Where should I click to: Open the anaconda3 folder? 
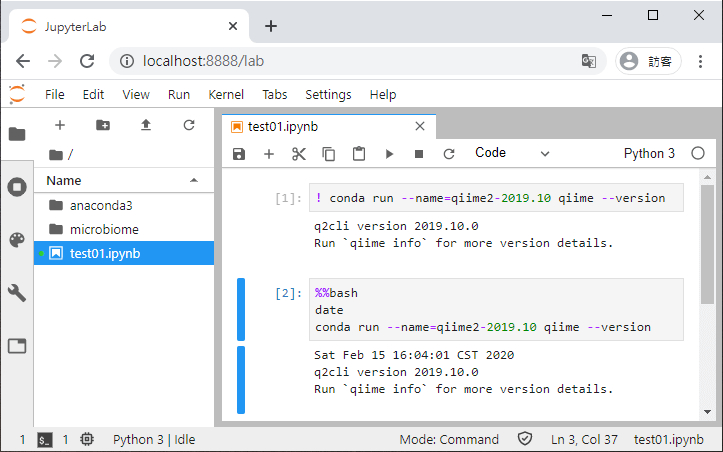click(124, 205)
